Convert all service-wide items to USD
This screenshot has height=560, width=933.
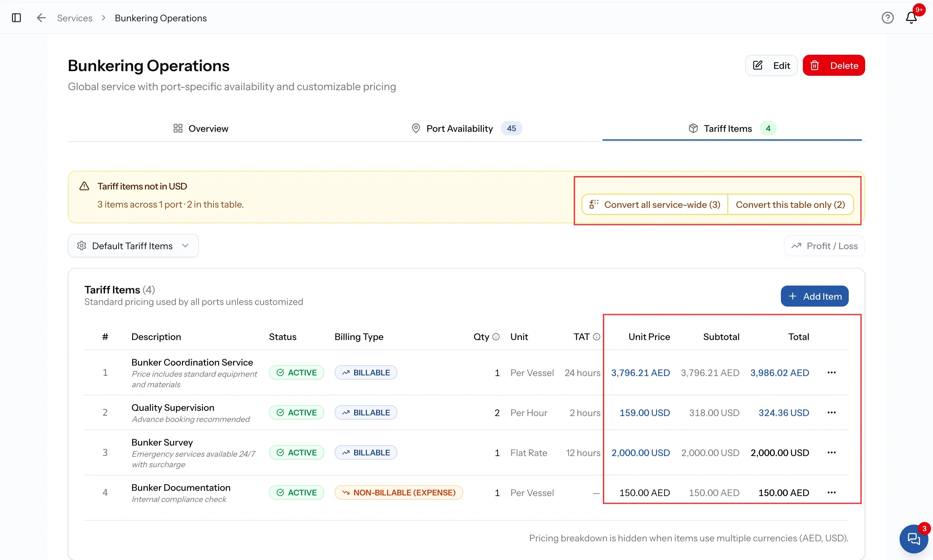pyautogui.click(x=655, y=204)
